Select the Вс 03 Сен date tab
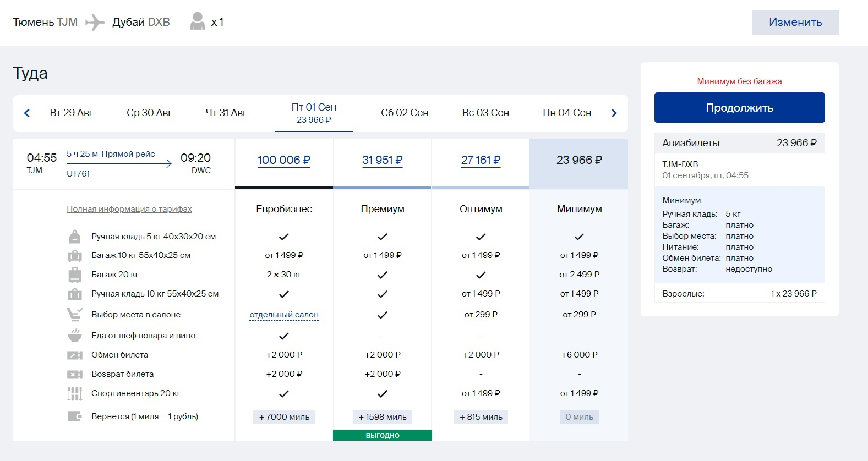This screenshot has height=461, width=868. pos(485,113)
